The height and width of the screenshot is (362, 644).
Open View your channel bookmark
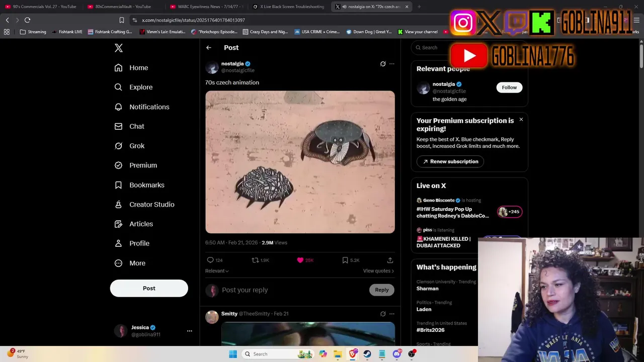418,32
